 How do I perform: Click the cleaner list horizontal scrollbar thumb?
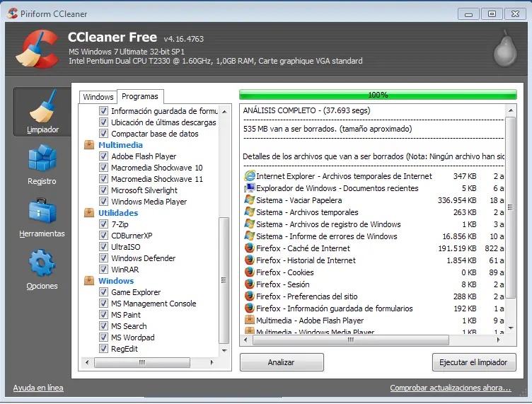(x=141, y=362)
